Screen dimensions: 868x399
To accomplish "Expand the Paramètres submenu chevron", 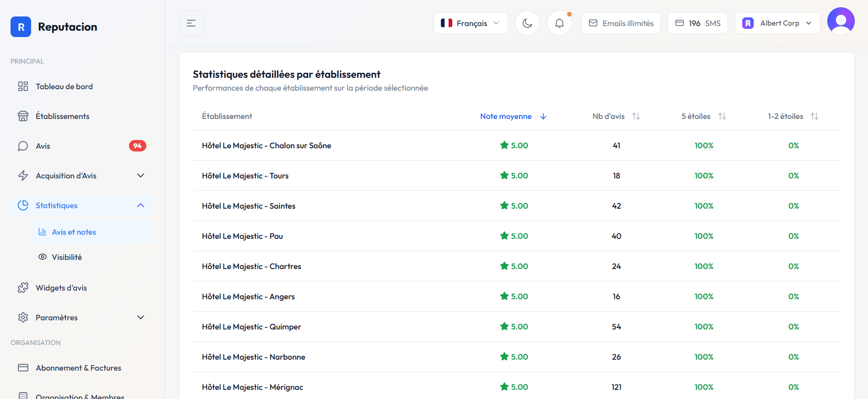I will [140, 318].
